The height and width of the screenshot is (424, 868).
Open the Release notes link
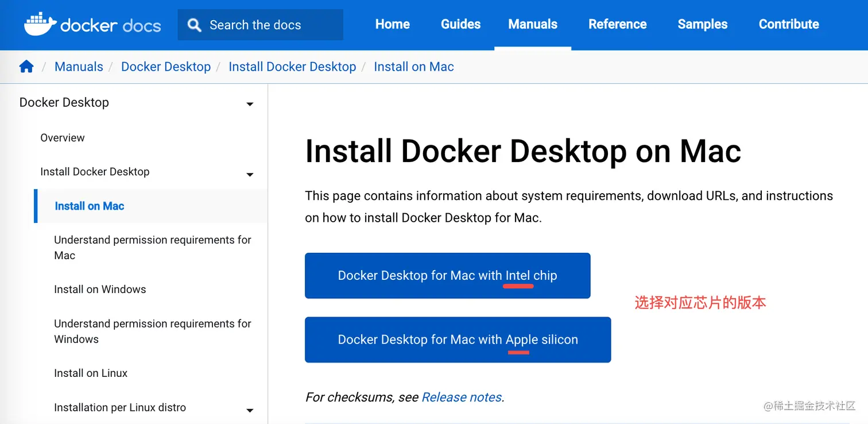[x=462, y=397]
